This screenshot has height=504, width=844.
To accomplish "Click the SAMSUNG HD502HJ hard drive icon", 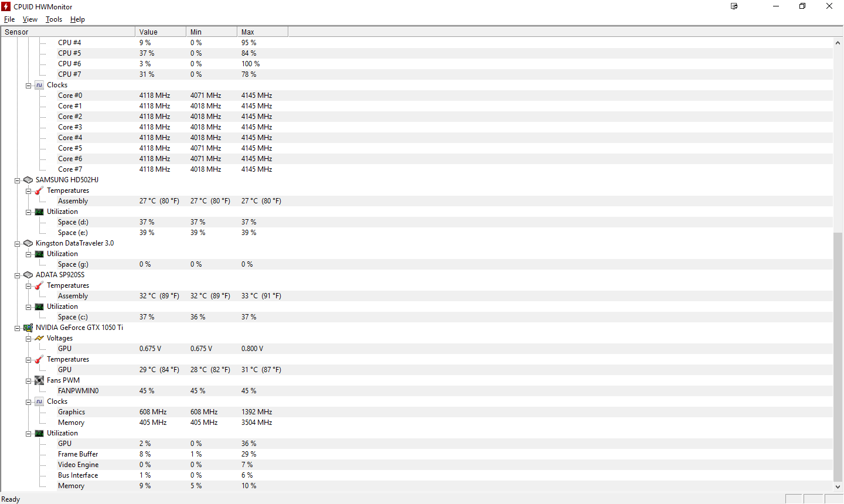I will click(x=28, y=180).
